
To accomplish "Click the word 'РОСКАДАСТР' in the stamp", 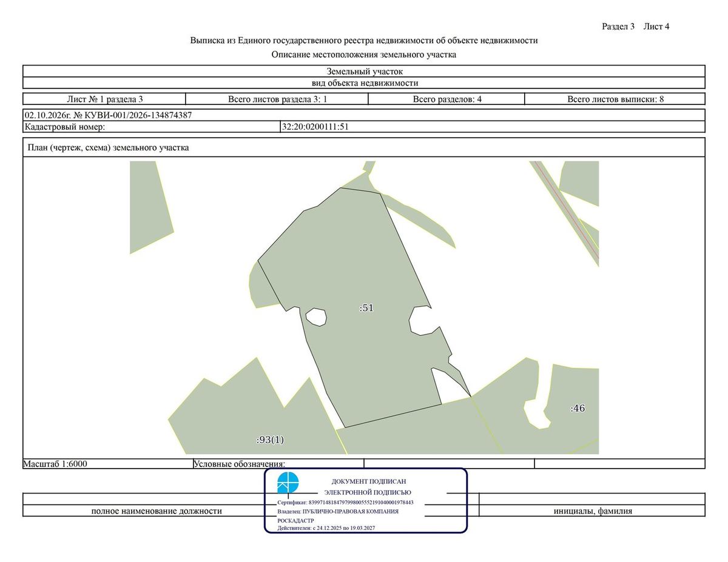I will 295,521.
